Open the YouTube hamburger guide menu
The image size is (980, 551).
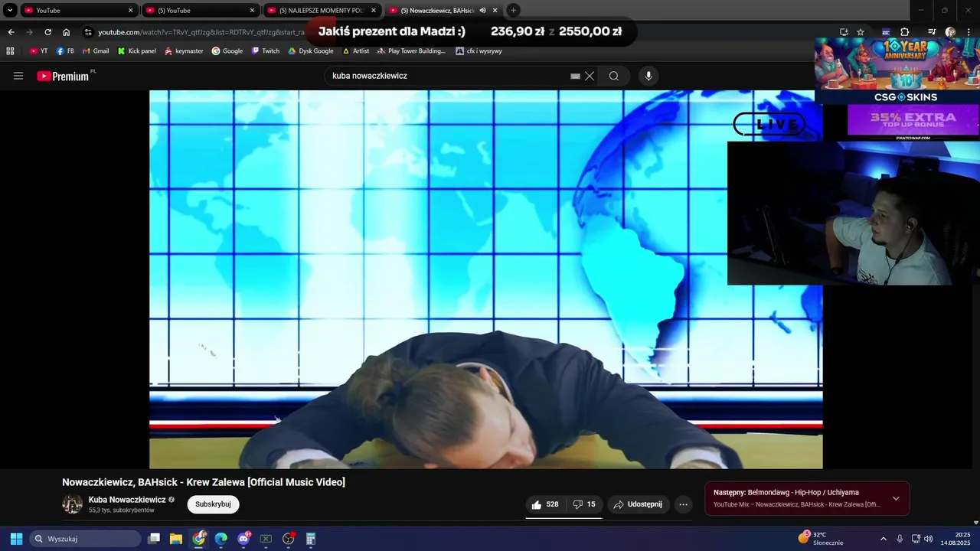[18, 76]
